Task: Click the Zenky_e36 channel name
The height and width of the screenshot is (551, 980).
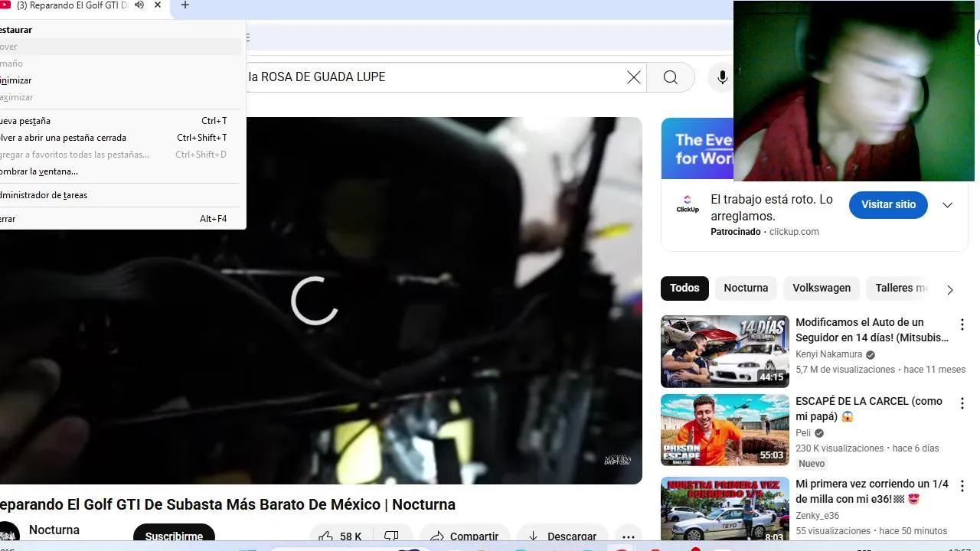Action: 818,516
